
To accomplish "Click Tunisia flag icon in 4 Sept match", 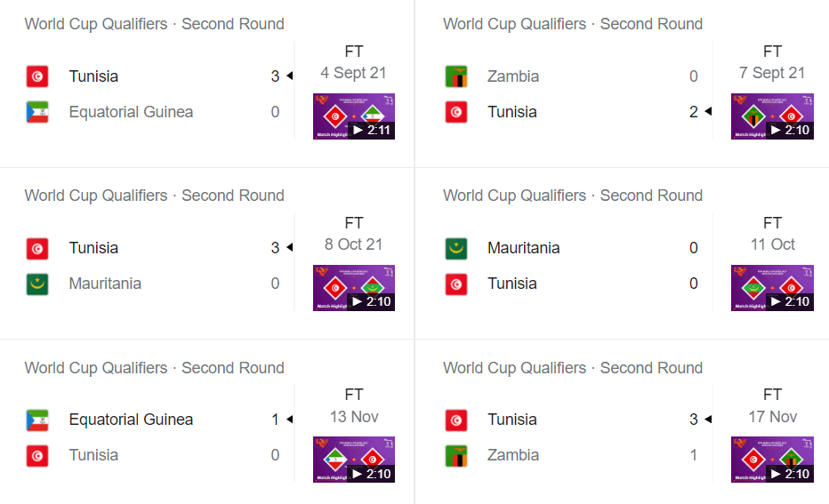I will 37,76.
